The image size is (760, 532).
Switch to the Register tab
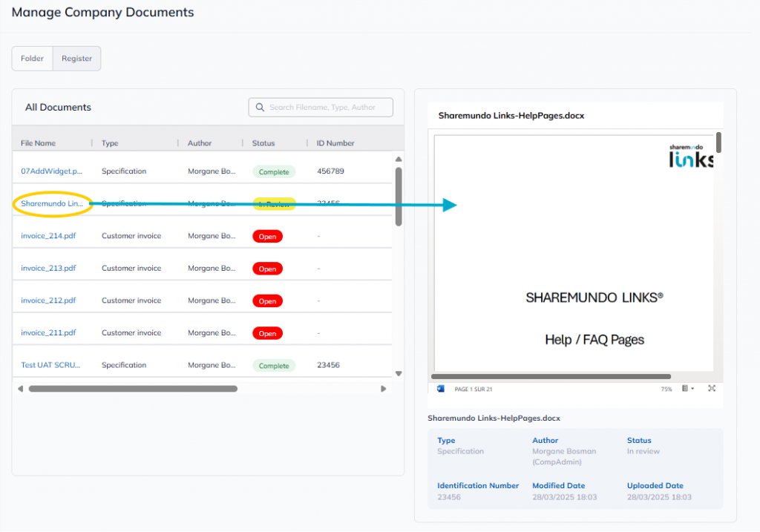pyautogui.click(x=76, y=59)
